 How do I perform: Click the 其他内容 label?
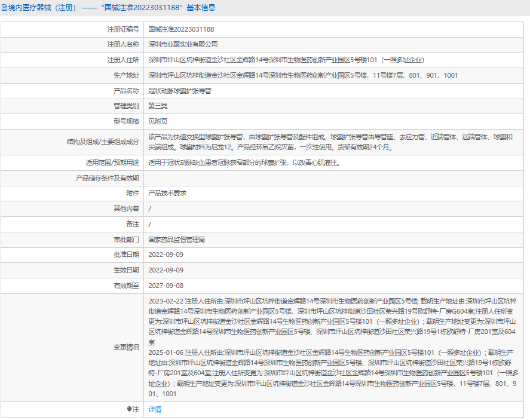126,209
